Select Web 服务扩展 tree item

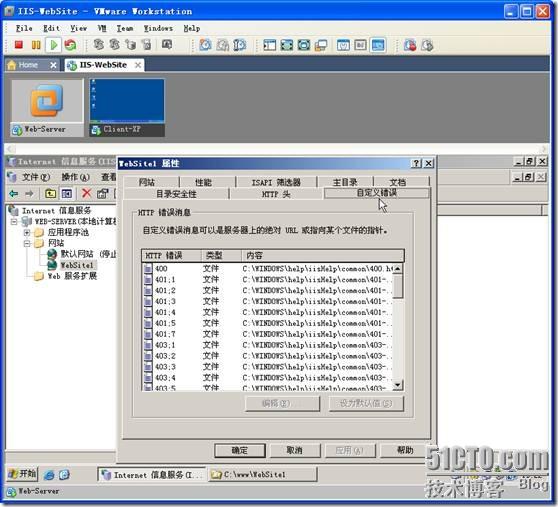72,276
